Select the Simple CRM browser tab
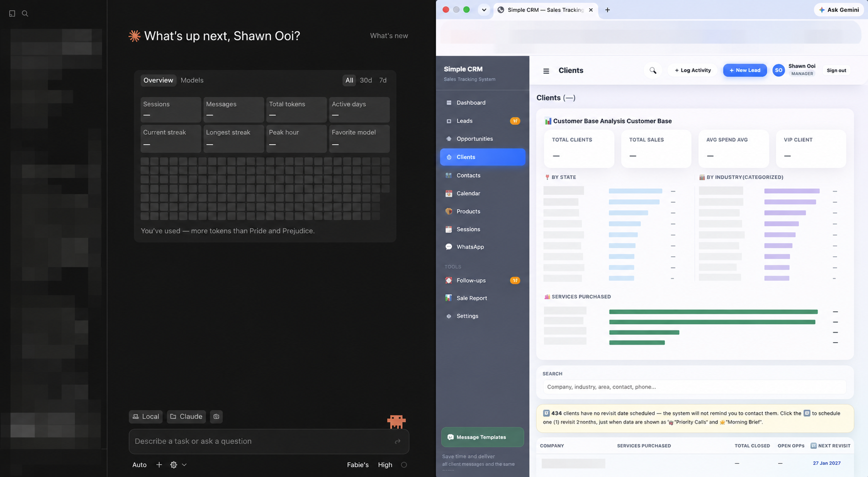This screenshot has width=868, height=477. tap(546, 10)
